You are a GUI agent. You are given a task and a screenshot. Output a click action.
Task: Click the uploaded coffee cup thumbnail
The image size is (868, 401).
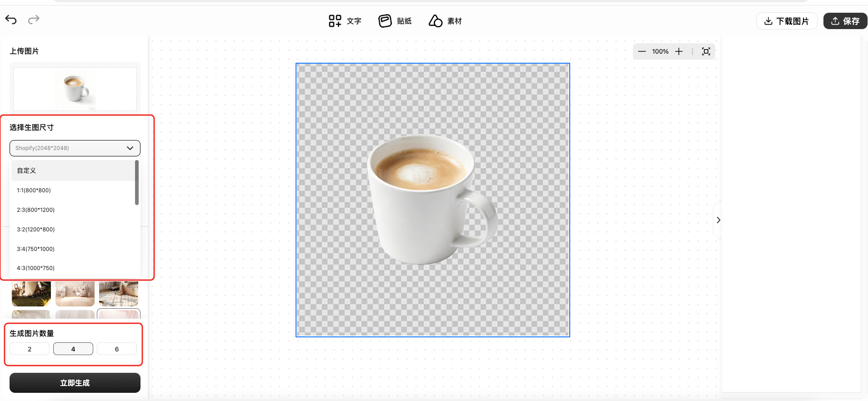75,89
